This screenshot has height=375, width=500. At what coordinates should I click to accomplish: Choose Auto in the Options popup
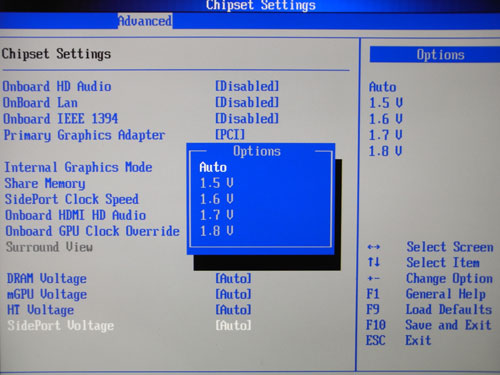[213, 167]
